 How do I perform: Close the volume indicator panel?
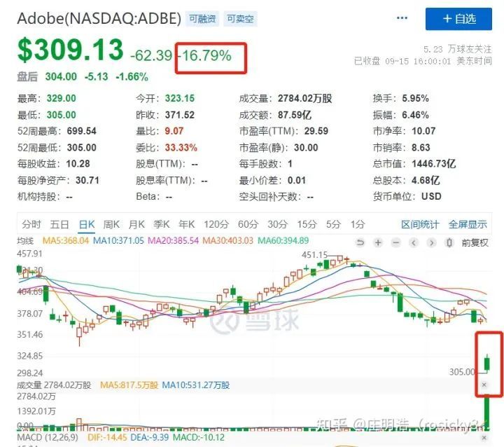[x=484, y=385]
